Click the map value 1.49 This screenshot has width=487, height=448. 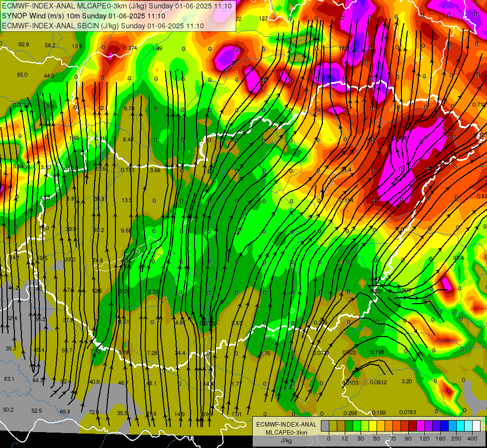point(158,48)
